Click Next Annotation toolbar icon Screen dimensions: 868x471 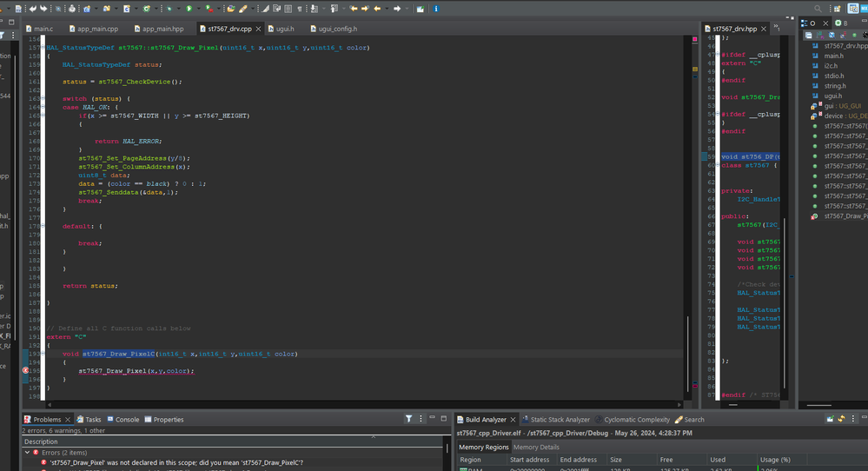click(314, 9)
